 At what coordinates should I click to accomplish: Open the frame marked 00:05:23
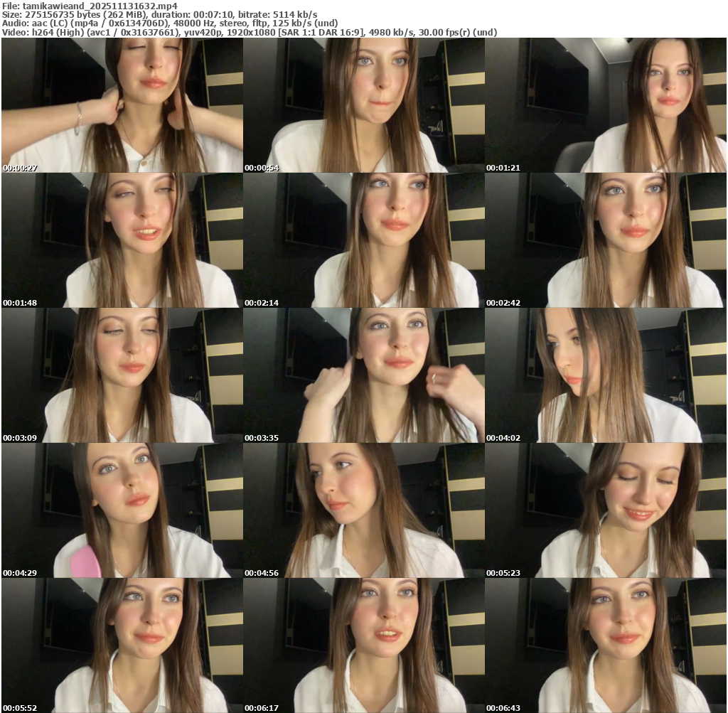[x=606, y=510]
